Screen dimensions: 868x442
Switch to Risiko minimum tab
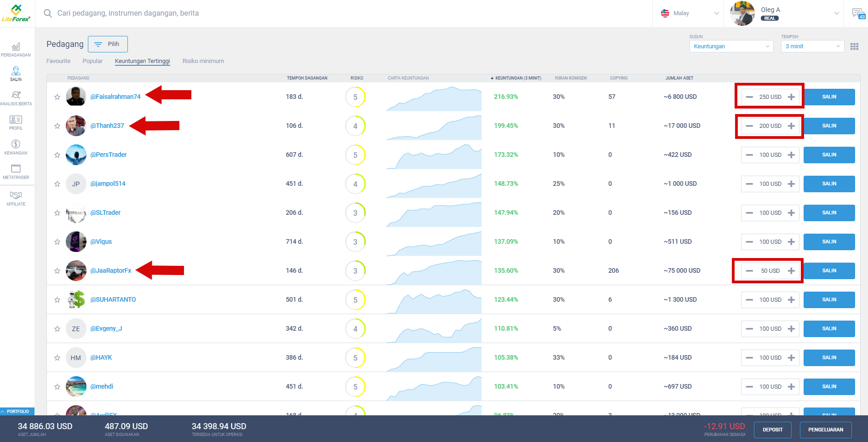(203, 61)
